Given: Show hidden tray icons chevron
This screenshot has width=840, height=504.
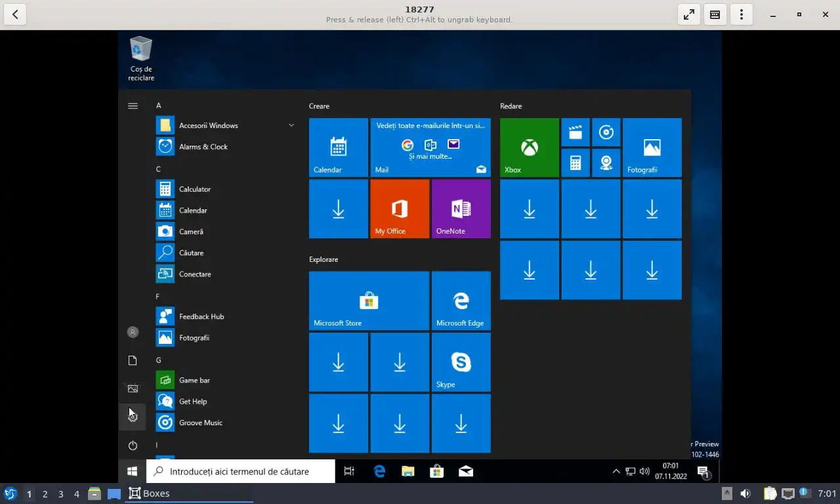Looking at the screenshot, I should coord(616,471).
